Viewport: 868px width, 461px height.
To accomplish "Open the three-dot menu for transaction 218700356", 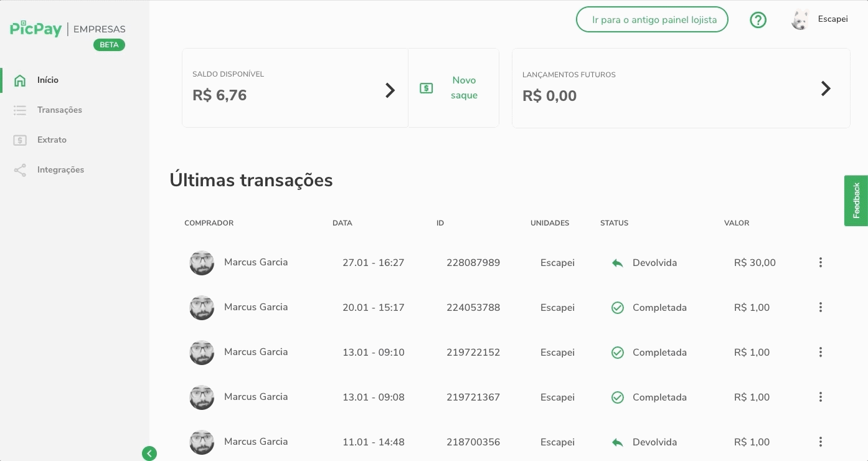I will pyautogui.click(x=820, y=442).
